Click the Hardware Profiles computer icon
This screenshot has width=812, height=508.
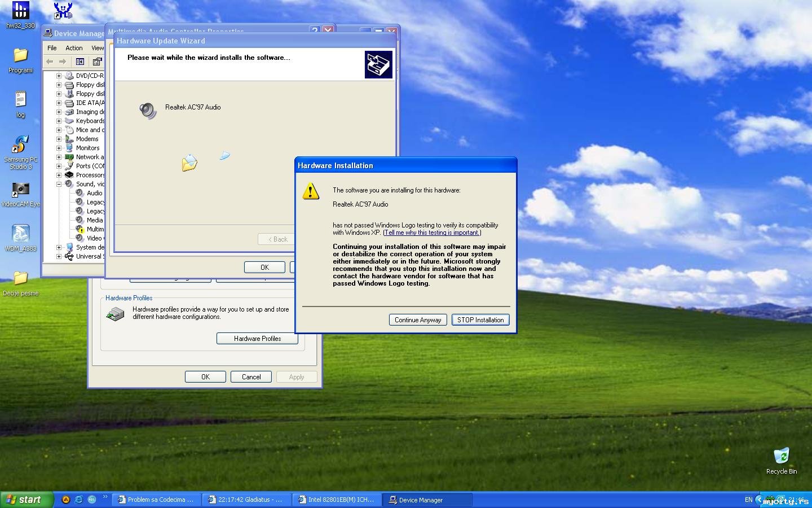click(x=116, y=314)
